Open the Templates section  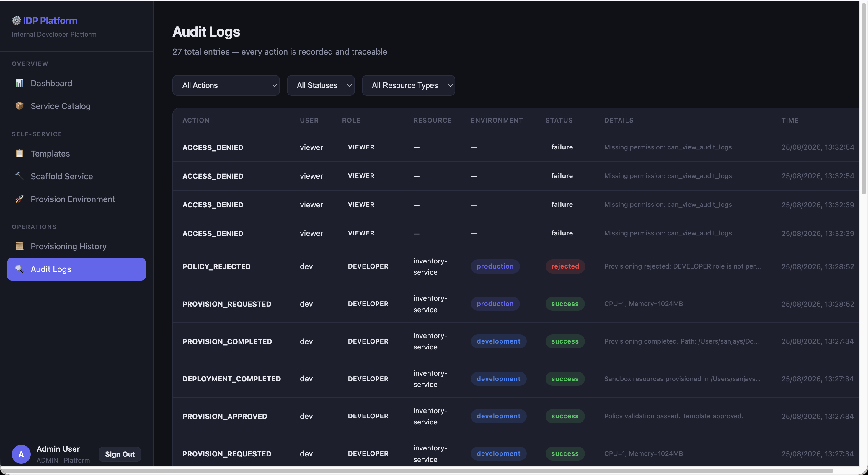76,154
